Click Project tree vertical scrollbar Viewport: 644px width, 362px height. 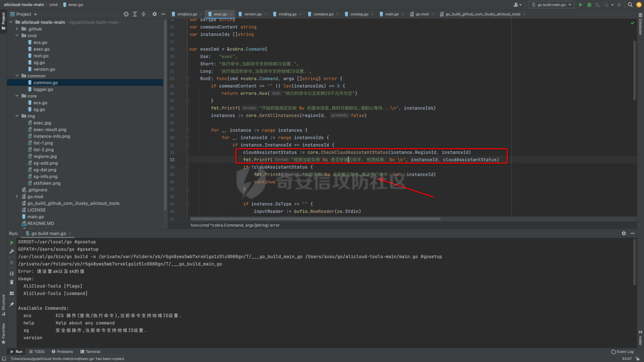(165, 116)
